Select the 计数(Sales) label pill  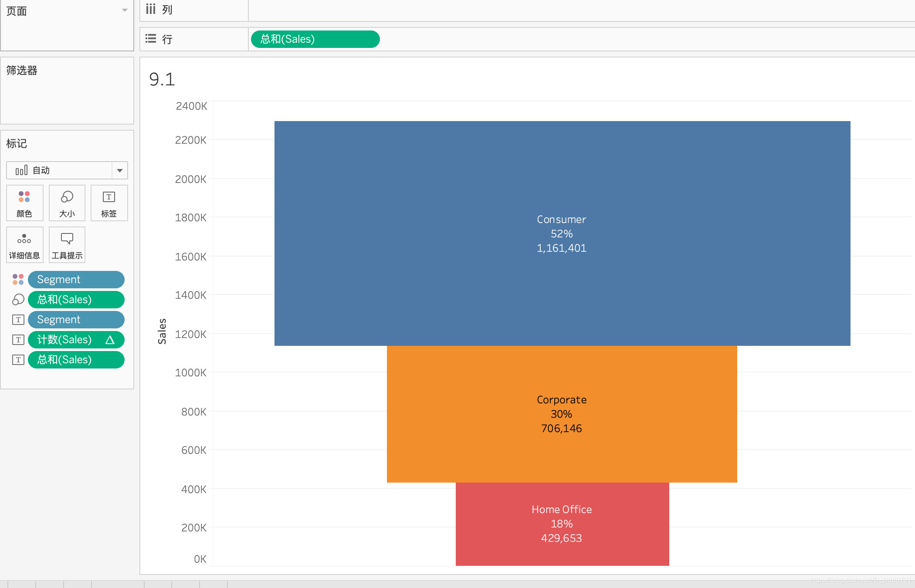point(76,340)
